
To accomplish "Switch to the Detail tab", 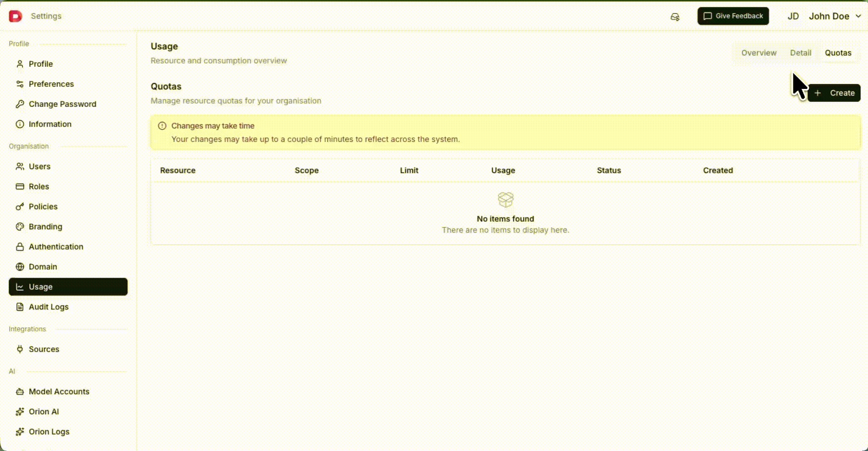I will (x=800, y=53).
